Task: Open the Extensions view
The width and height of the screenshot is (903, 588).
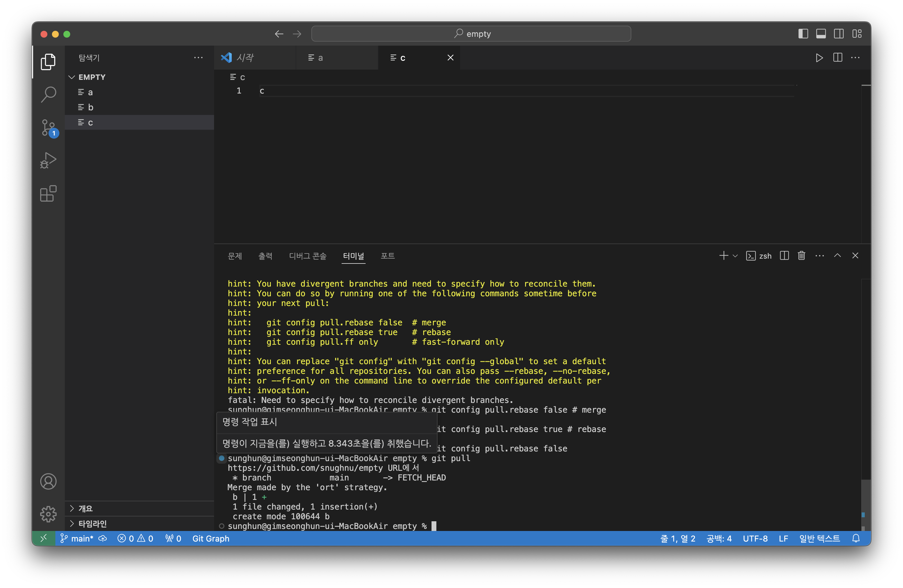Action: [x=48, y=194]
